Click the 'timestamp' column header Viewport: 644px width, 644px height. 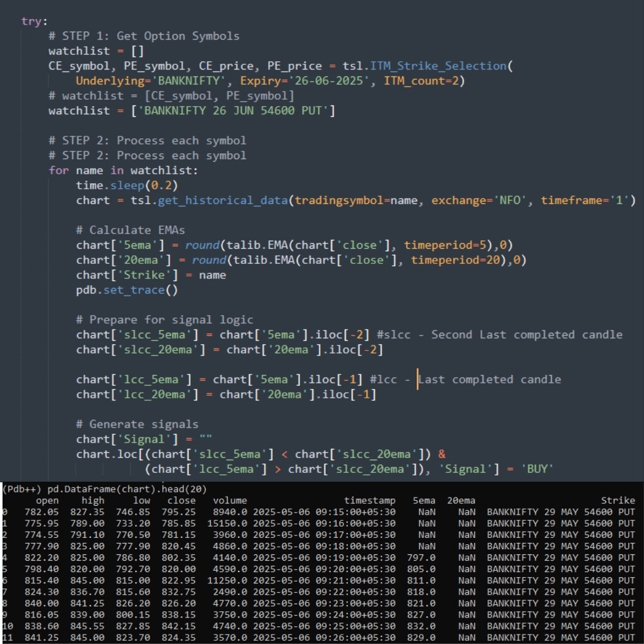pyautogui.click(x=369, y=501)
